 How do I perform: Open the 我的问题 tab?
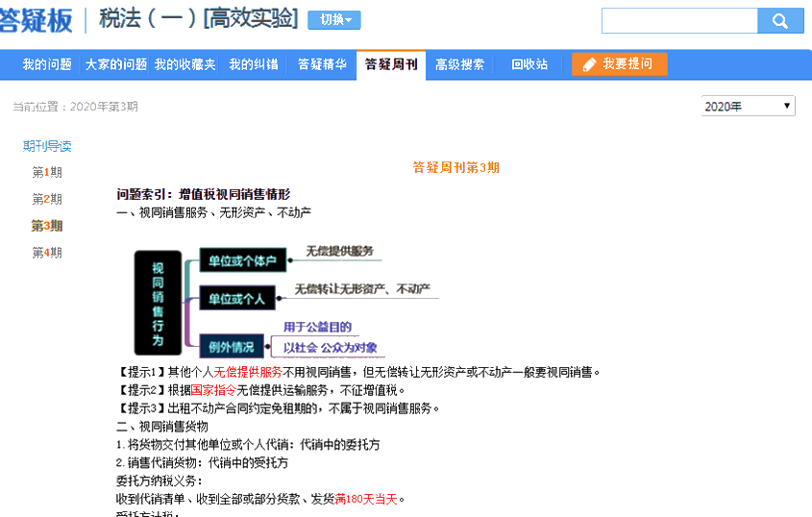click(x=47, y=64)
